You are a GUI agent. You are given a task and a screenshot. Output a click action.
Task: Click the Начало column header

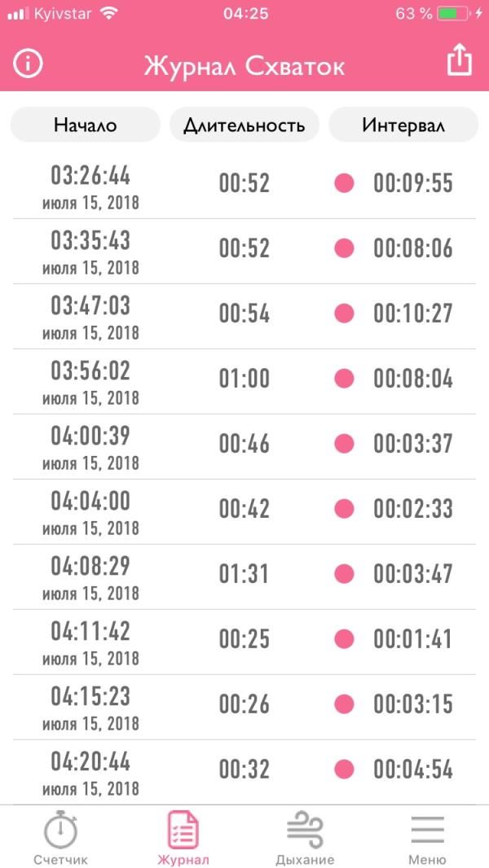[x=86, y=125]
